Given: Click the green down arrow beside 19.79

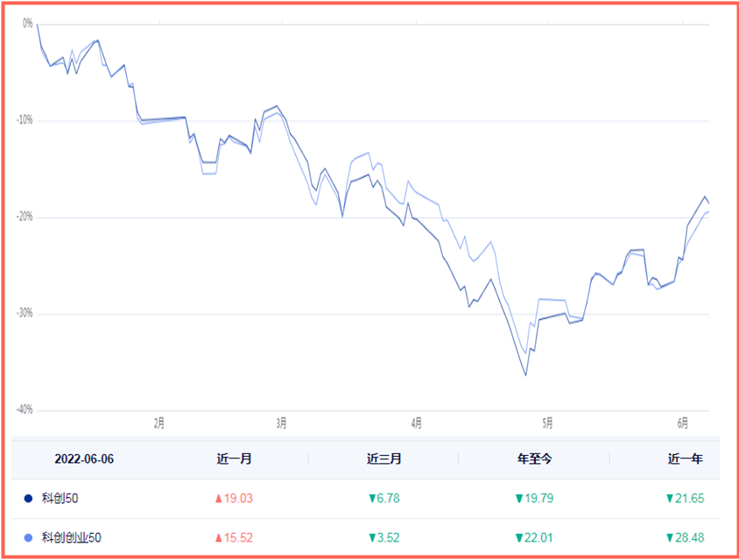Looking at the screenshot, I should 518,499.
